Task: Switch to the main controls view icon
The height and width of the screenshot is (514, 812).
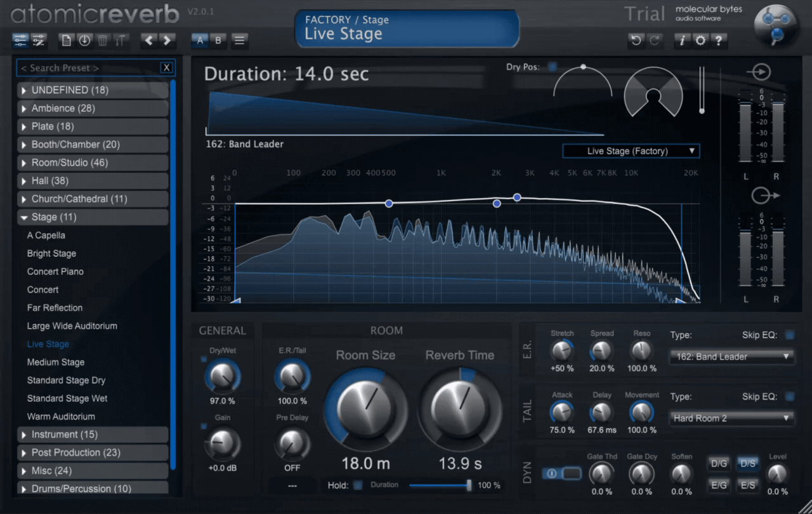Action: tap(20, 41)
